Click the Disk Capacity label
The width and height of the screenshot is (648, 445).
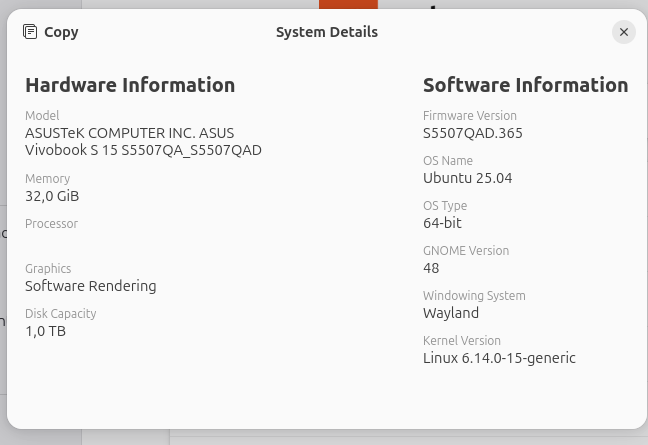click(61, 314)
